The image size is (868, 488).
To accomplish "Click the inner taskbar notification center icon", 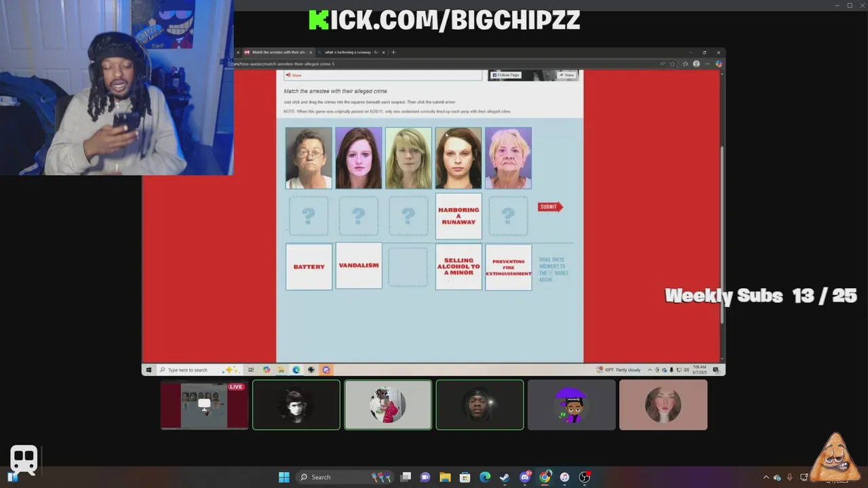I will coord(716,370).
